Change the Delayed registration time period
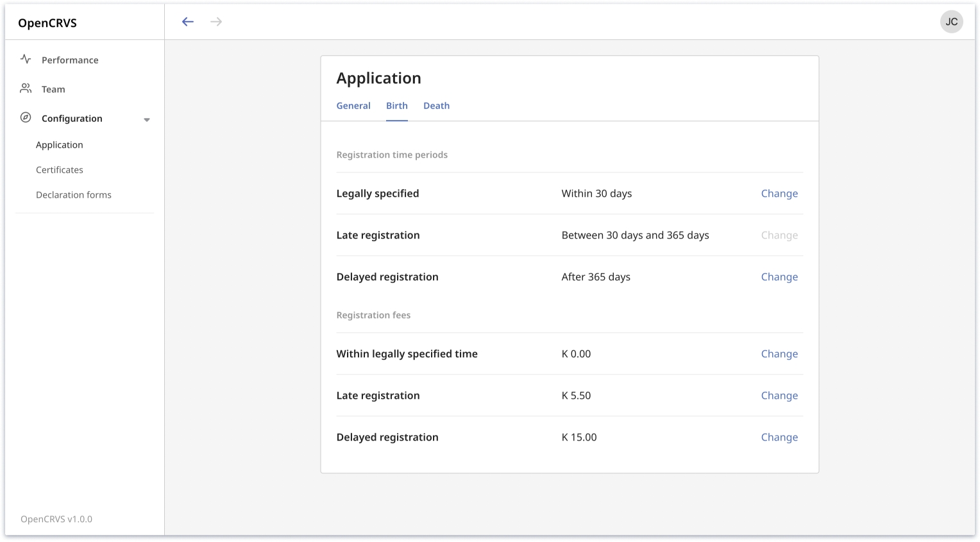Screen dimensions: 980x542 coord(779,277)
